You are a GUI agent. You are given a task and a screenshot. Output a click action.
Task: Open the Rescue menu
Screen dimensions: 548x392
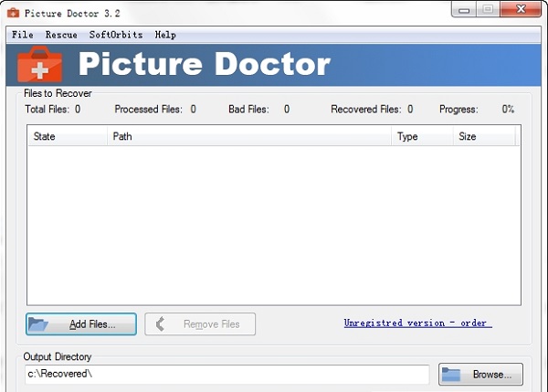pyautogui.click(x=61, y=35)
